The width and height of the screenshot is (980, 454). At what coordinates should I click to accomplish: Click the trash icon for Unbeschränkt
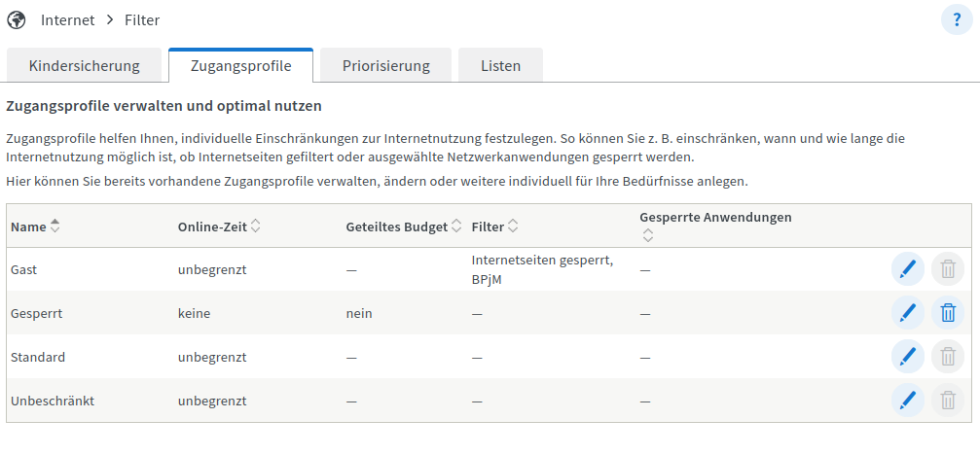947,401
